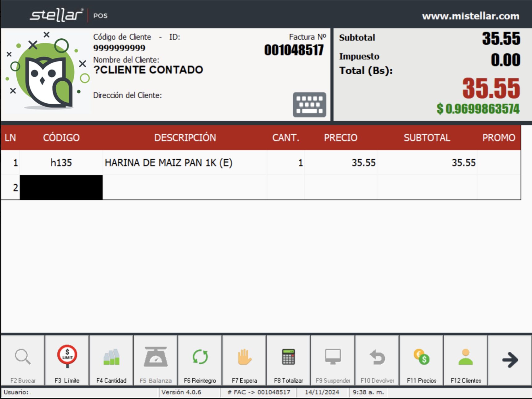Image resolution: width=532 pixels, height=399 pixels.
Task: Click the PROMO column header
Action: [x=499, y=138]
